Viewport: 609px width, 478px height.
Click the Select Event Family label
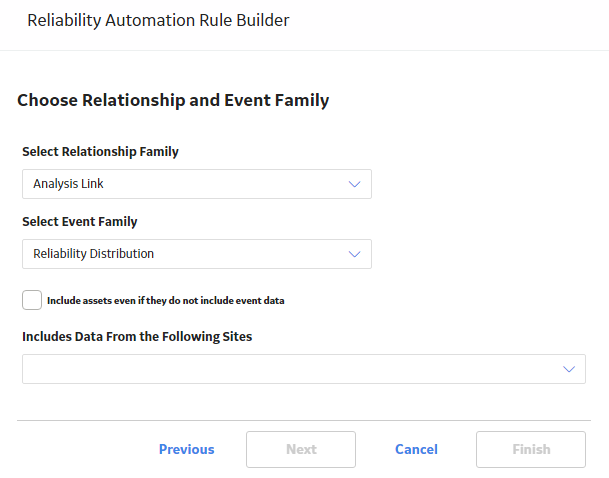coord(80,221)
